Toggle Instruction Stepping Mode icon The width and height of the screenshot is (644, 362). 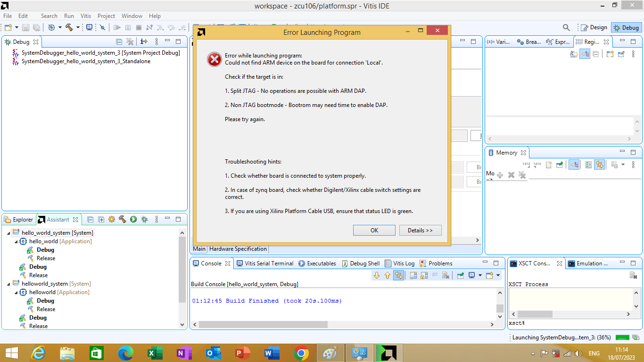click(144, 42)
